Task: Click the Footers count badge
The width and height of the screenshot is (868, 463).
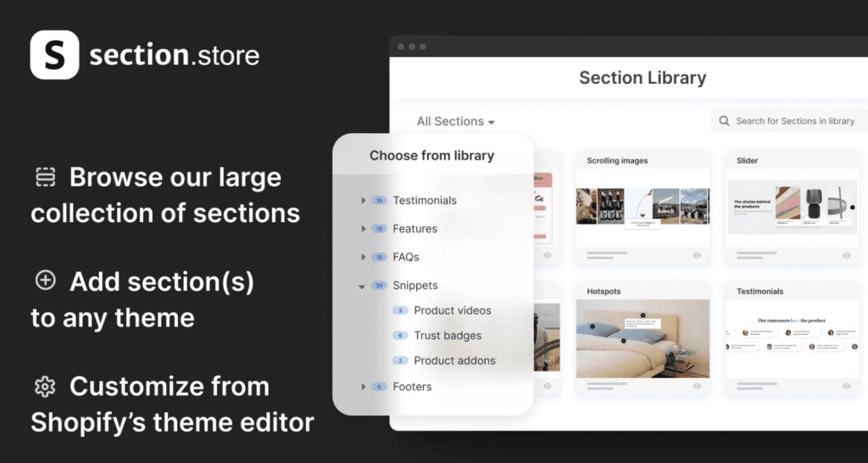Action: (x=378, y=387)
